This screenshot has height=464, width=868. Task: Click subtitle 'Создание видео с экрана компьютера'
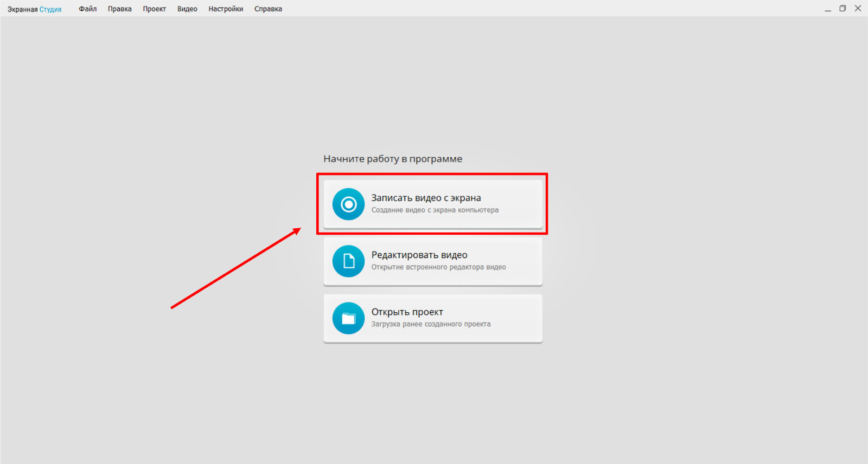tap(435, 210)
